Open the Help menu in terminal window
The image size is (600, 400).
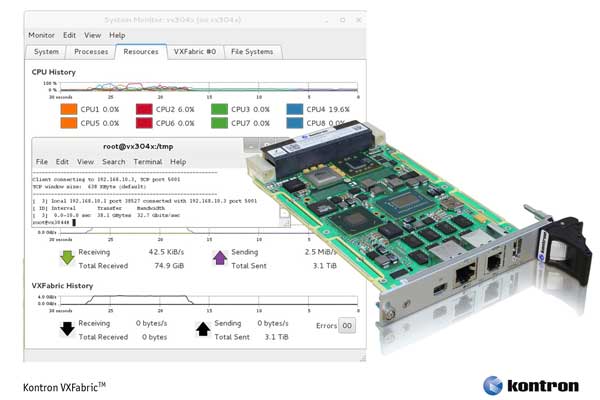178,162
